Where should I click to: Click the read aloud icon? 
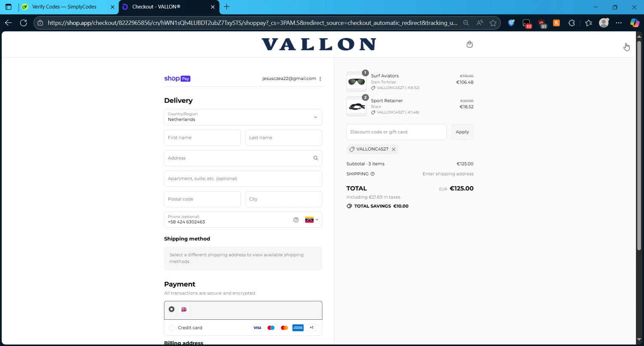pos(480,23)
